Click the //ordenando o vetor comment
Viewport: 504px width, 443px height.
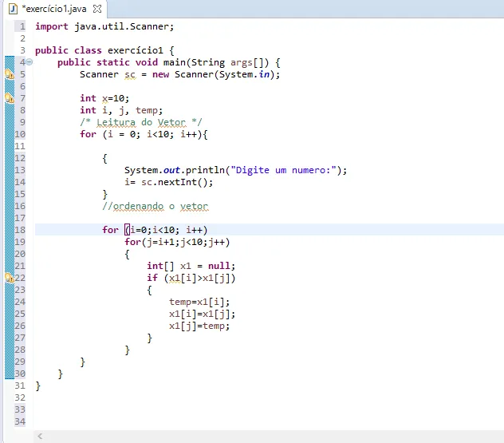pos(155,206)
